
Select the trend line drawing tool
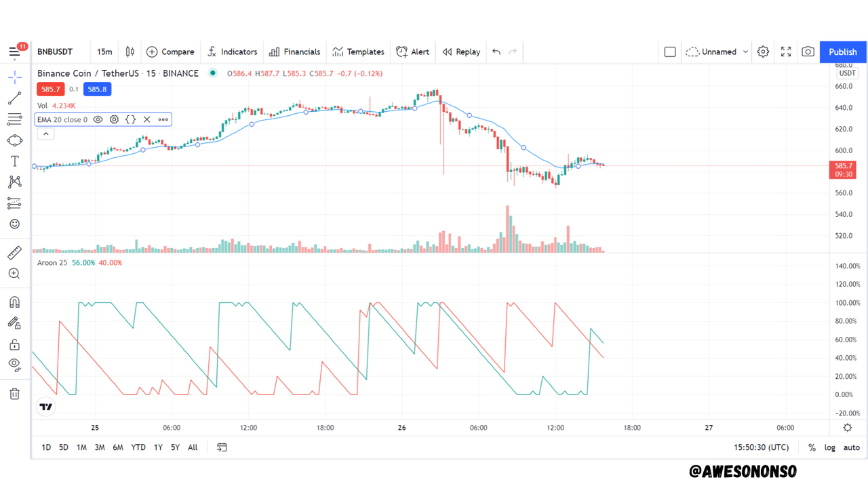(x=14, y=99)
